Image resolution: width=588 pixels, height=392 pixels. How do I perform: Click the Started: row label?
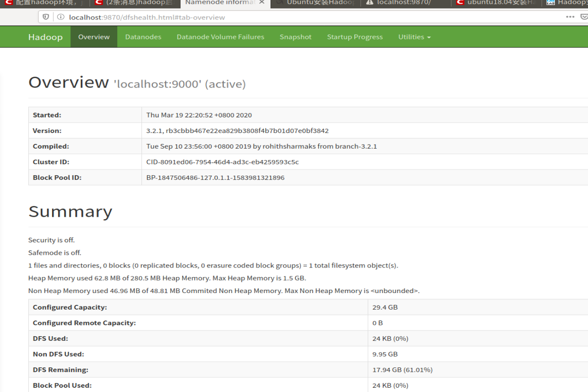47,115
